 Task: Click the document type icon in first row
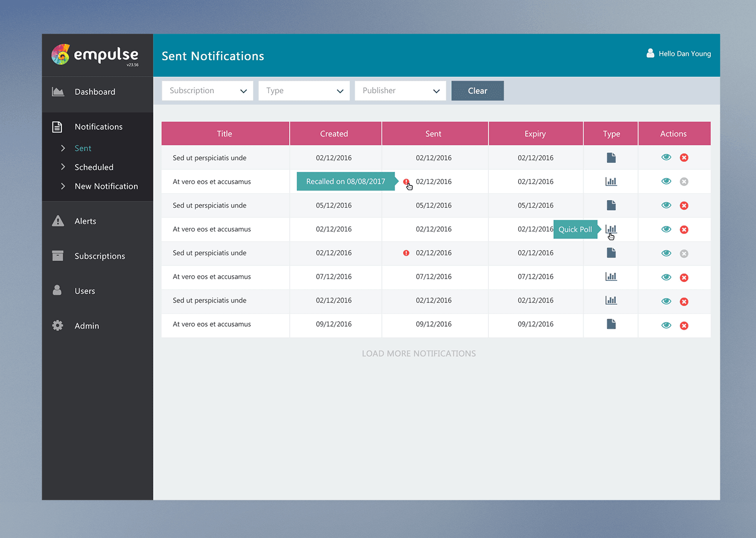click(611, 158)
